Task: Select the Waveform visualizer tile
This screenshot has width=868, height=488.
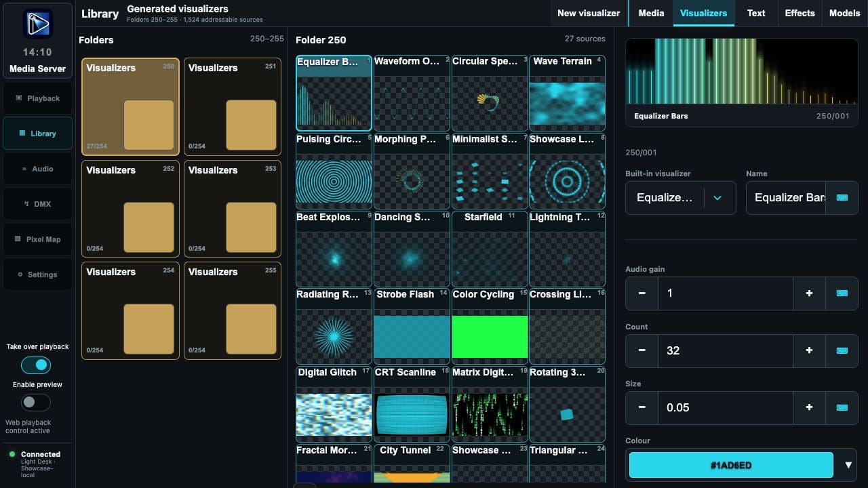Action: 412,93
